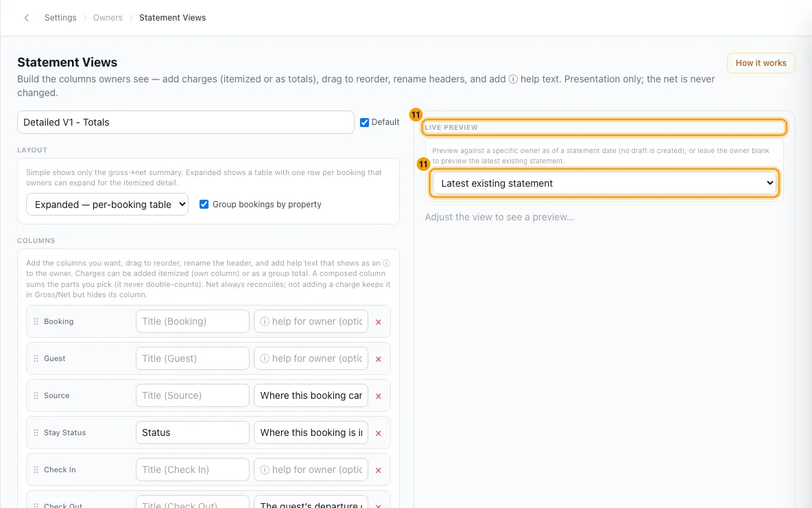Remove the Stay Status column with red X
The image size is (812, 508).
[379, 433]
